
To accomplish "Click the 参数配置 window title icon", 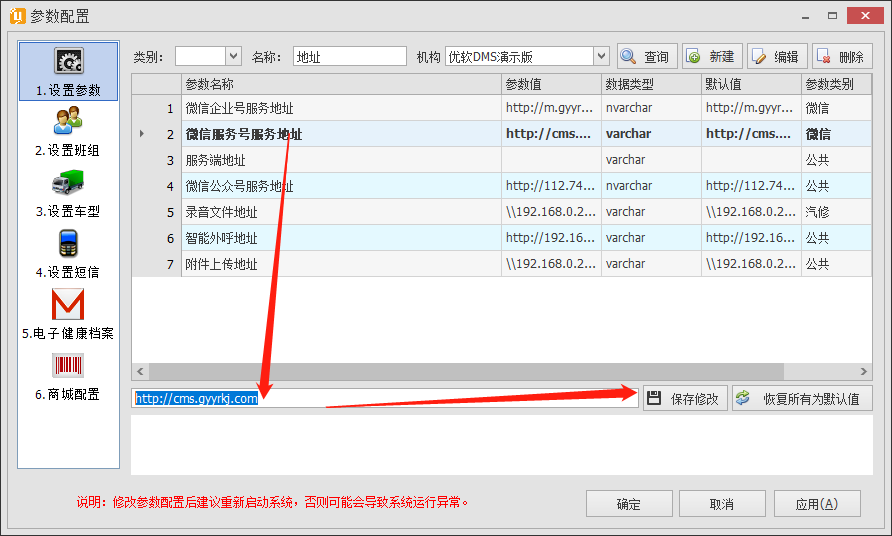I will click(x=18, y=15).
